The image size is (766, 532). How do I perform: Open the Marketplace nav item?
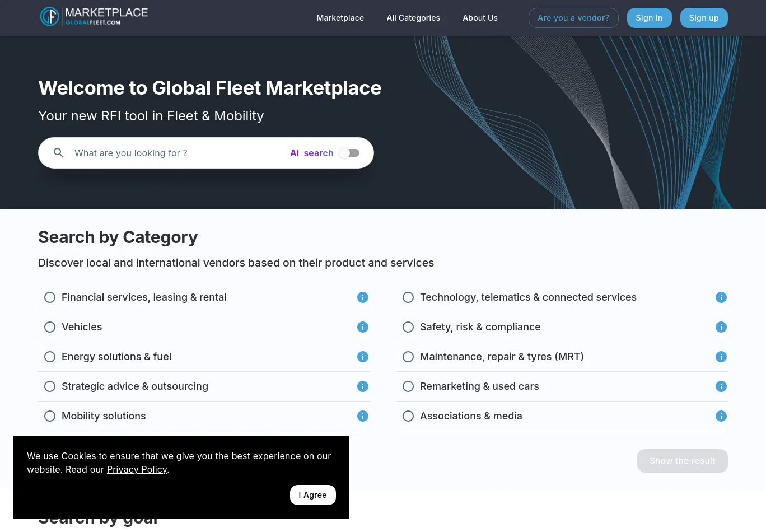[x=340, y=18]
